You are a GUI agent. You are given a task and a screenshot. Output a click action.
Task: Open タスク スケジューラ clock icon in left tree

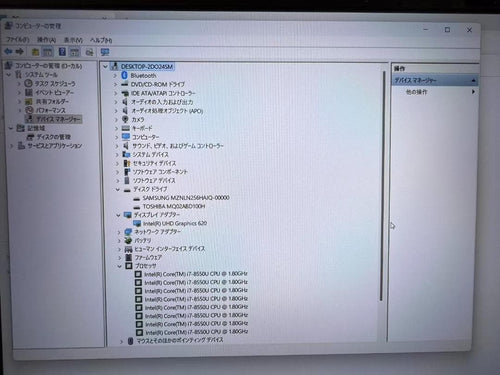coord(29,83)
